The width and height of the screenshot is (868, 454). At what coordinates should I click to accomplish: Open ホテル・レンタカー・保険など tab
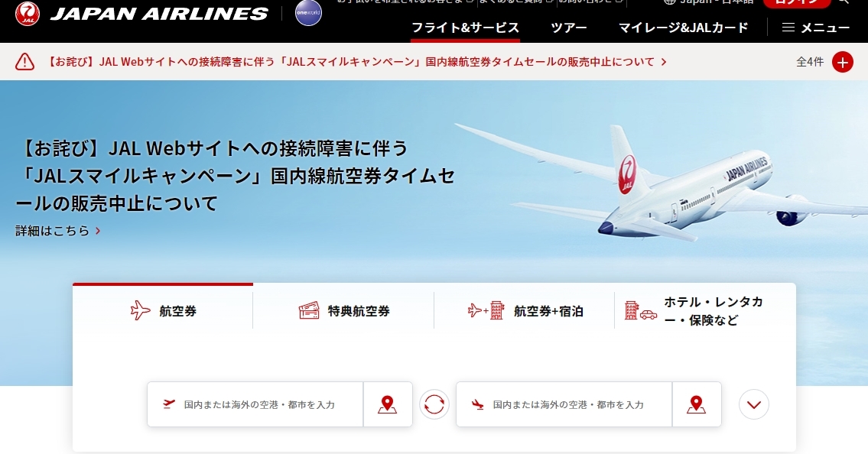coord(704,310)
